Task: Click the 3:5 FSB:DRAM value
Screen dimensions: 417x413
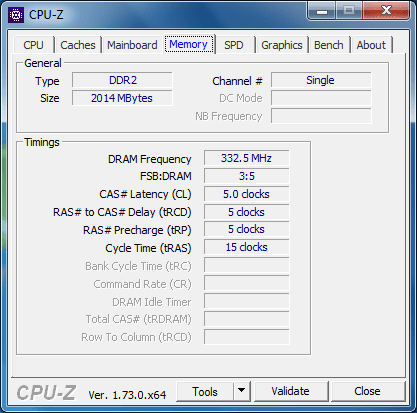Action: click(x=247, y=176)
